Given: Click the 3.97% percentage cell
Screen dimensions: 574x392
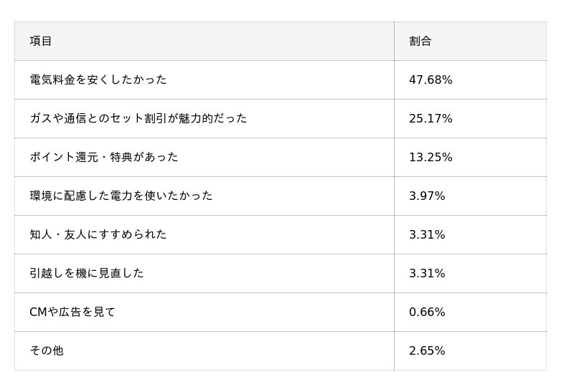Looking at the screenshot, I should pyautogui.click(x=427, y=196).
